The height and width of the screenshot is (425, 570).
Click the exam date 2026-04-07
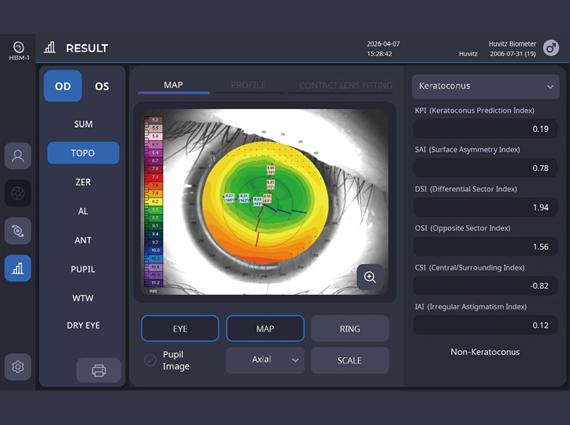click(383, 44)
